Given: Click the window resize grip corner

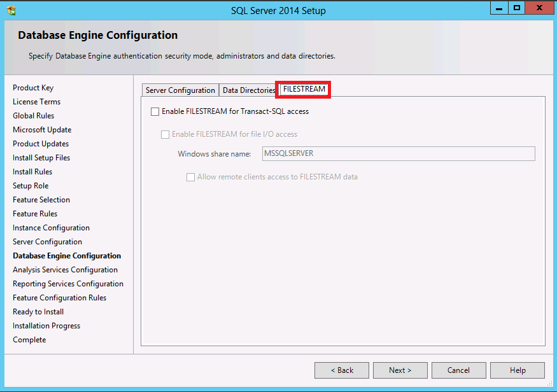Looking at the screenshot, I should pyautogui.click(x=549, y=384).
